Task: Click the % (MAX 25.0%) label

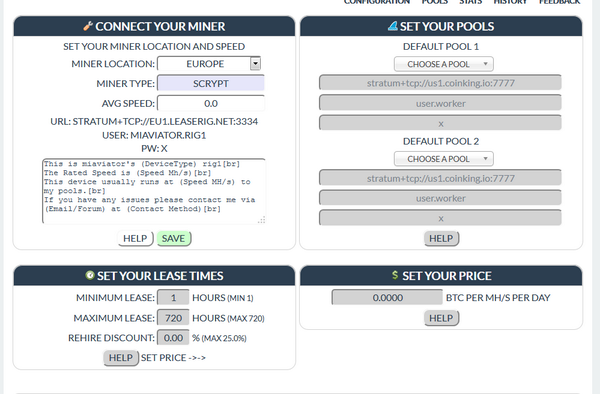Action: coord(219,338)
